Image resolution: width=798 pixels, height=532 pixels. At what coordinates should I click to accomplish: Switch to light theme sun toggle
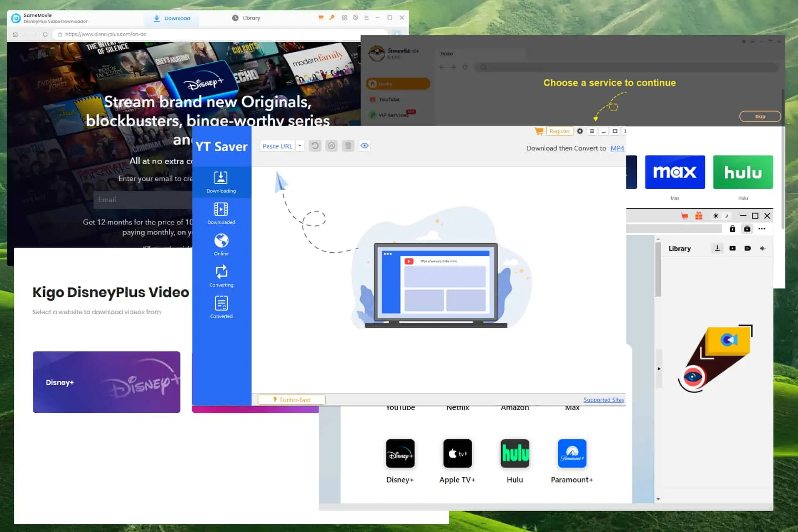[x=716, y=216]
